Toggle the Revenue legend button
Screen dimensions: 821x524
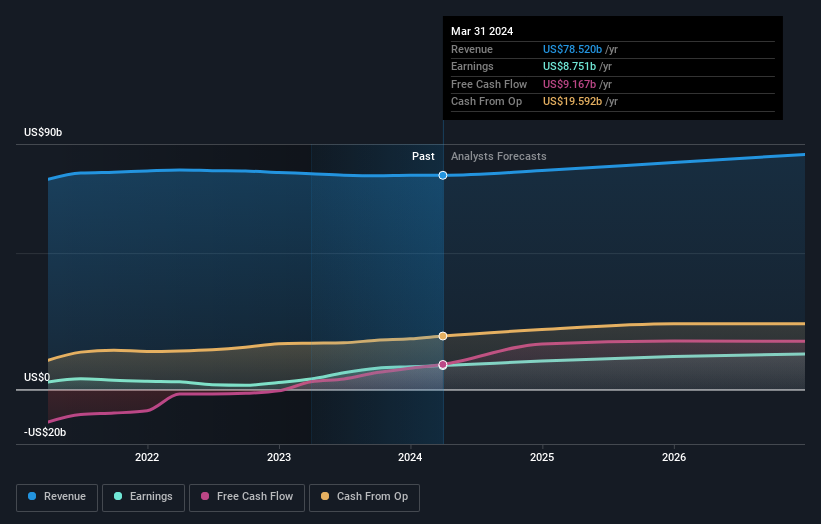pos(57,497)
